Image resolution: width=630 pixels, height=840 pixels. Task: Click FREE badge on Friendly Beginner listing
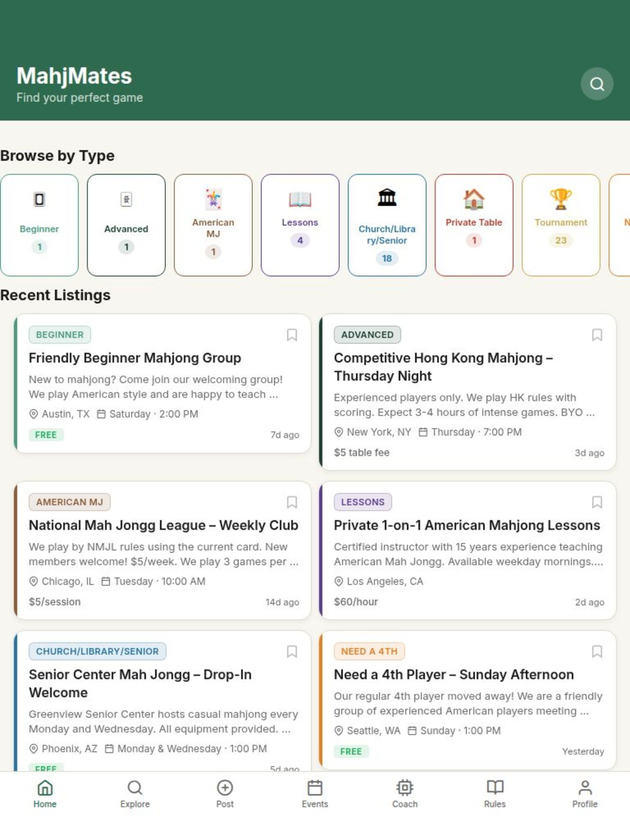46,435
